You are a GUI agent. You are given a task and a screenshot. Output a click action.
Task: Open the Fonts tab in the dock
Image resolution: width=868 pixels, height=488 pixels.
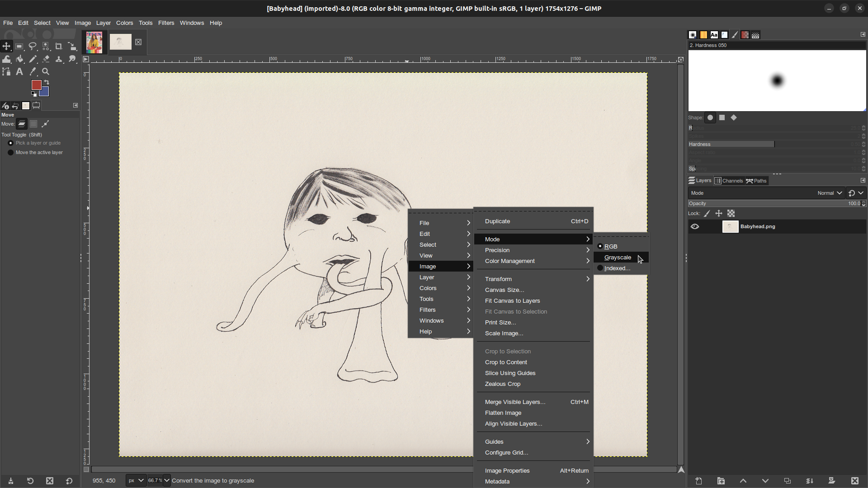tap(714, 35)
